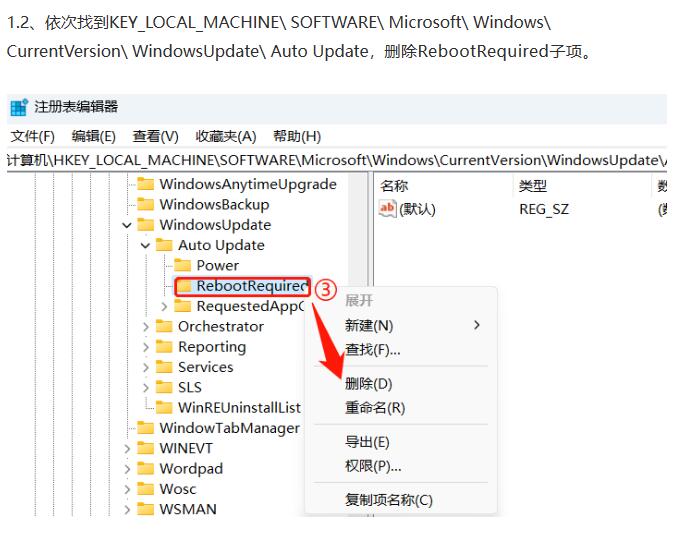Click the WindowsAnytimeUpgrade folder icon
The image size is (683, 535).
pos(146,184)
